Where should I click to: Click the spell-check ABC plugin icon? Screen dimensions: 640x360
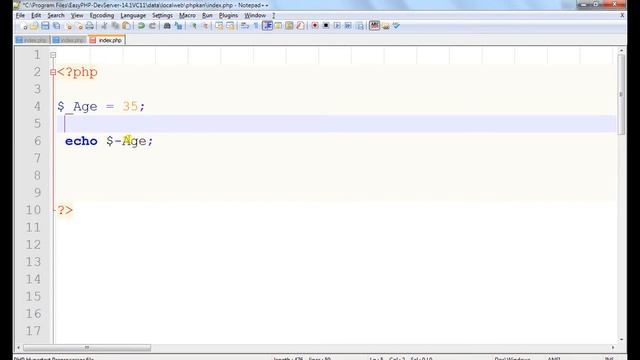(374, 26)
